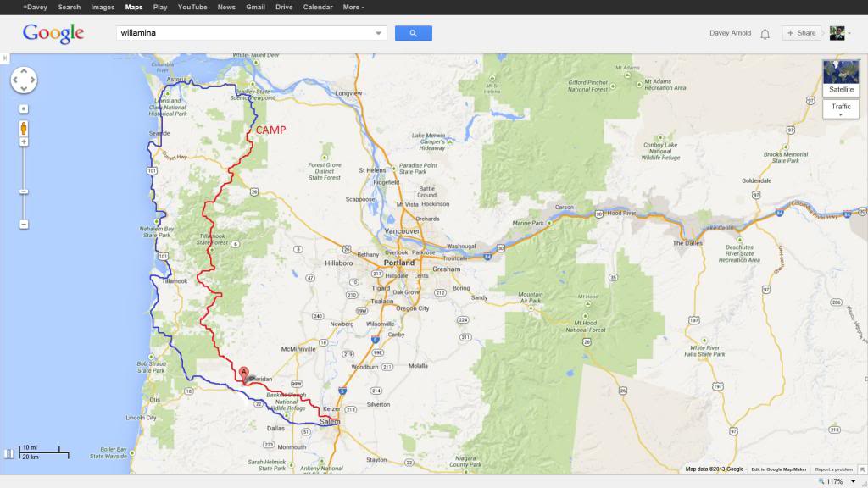Viewport: 868px width, 488px height.
Task: Click the map pan compass control
Action: click(24, 80)
